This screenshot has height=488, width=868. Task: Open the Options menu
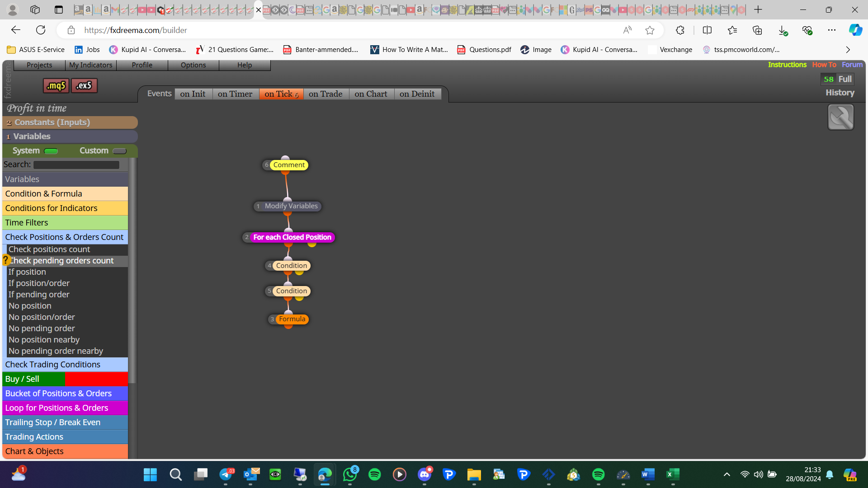pos(193,65)
